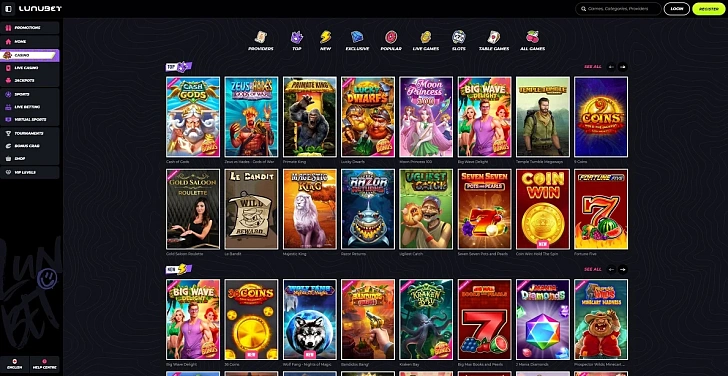Open VIP Levels in the sidebar
This screenshot has width=728, height=376.
[30, 172]
